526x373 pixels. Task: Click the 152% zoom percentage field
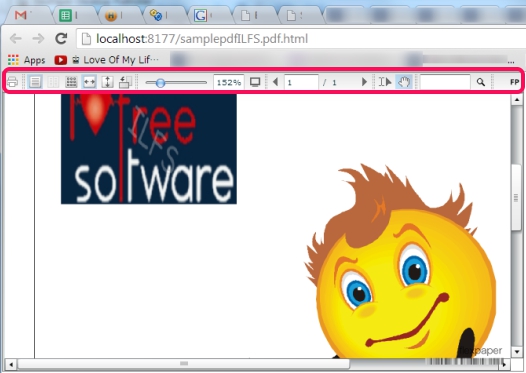[x=229, y=82]
